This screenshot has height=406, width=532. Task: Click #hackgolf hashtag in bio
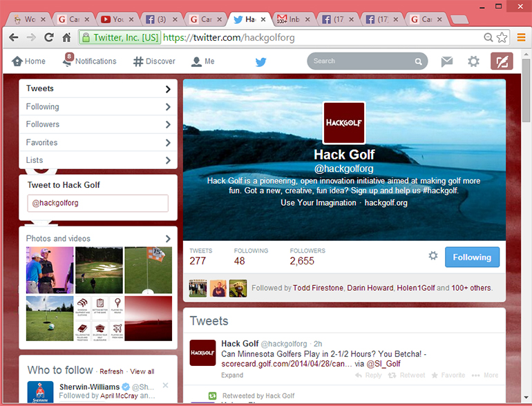[440, 191]
